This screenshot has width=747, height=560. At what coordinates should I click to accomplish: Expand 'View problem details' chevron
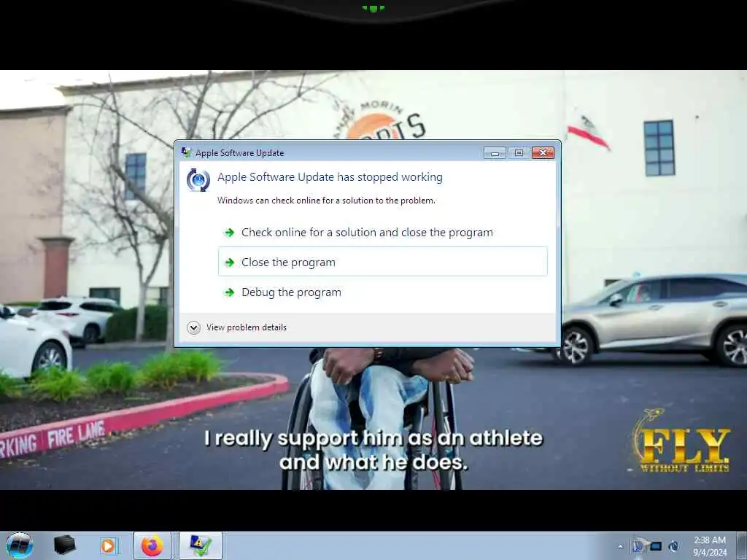click(193, 327)
